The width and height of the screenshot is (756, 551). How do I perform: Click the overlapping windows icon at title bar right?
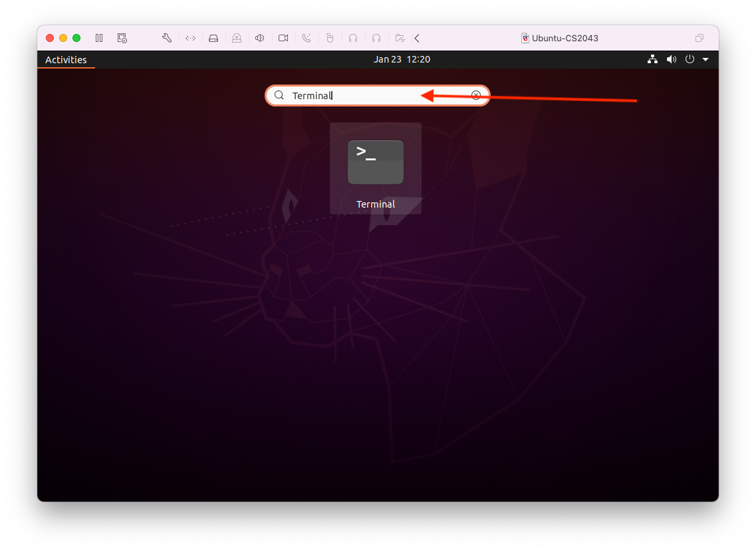(699, 38)
